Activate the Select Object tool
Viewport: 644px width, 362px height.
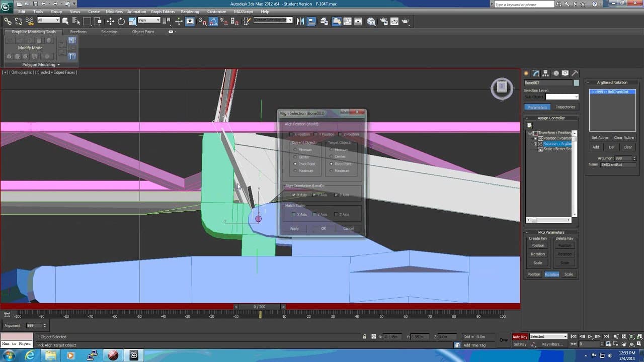[x=65, y=21]
